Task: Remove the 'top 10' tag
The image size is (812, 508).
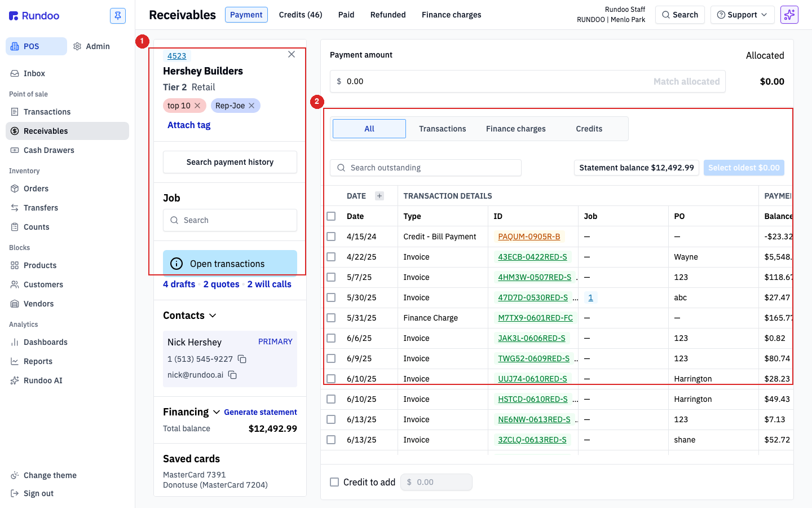Action: click(x=197, y=106)
